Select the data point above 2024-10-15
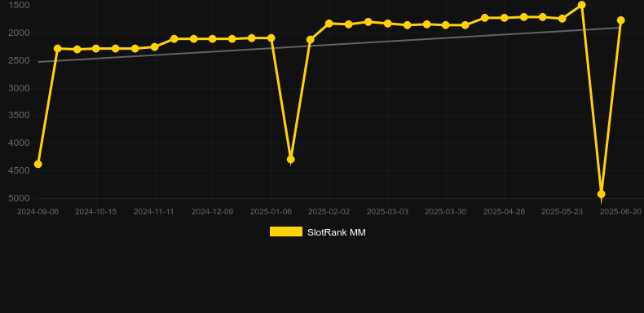The width and height of the screenshot is (644, 313). point(96,48)
